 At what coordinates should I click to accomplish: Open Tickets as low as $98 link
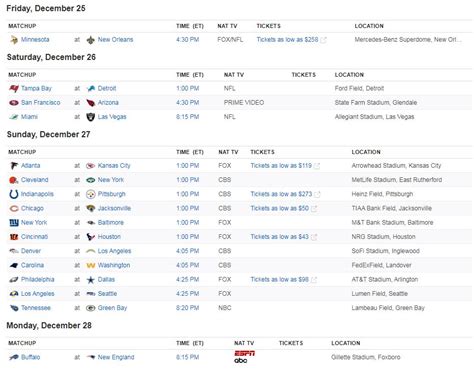279,280
